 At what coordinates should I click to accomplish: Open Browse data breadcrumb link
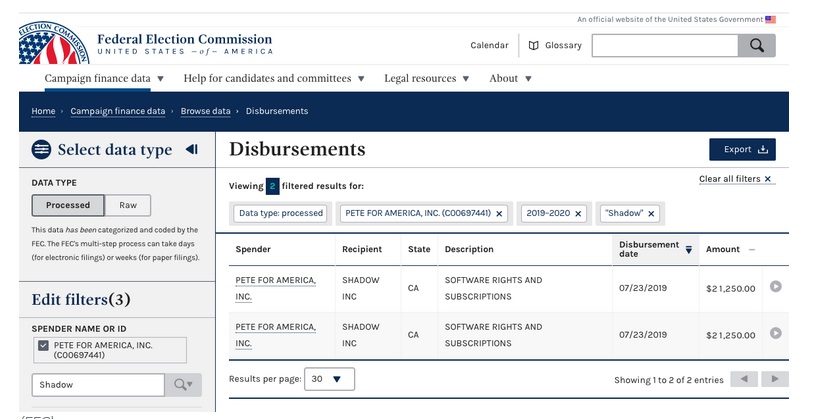(x=205, y=111)
